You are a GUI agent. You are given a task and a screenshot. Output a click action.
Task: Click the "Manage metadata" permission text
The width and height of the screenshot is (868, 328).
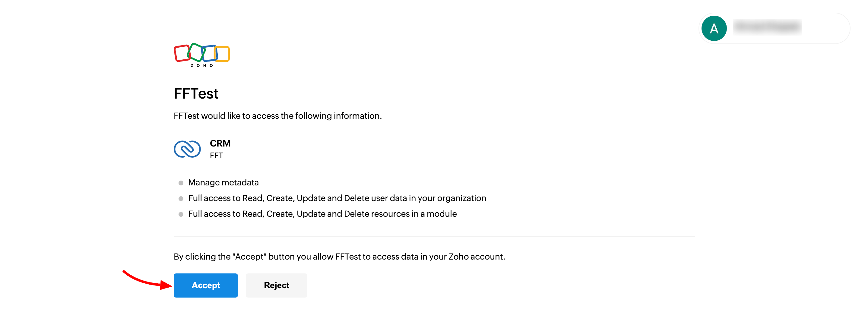(223, 182)
